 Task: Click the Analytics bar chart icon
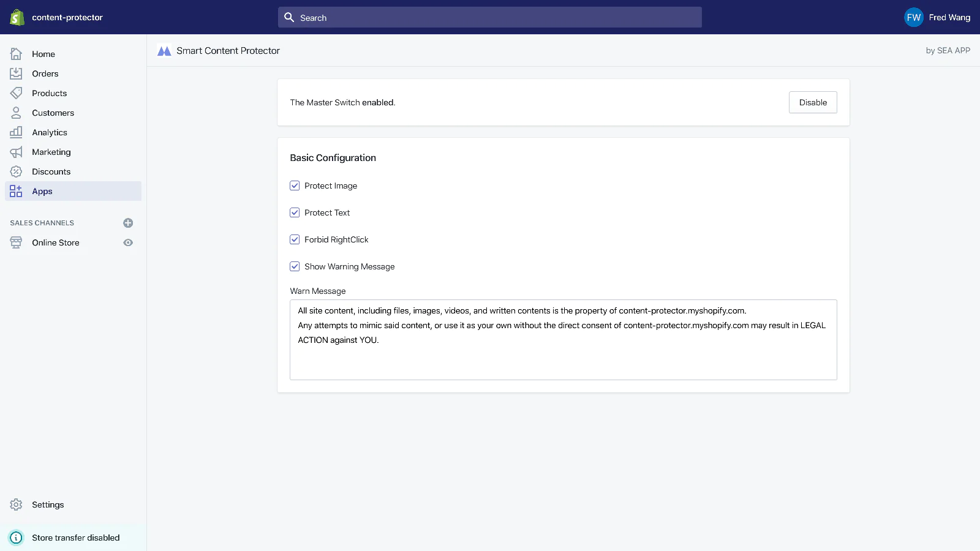tap(17, 132)
